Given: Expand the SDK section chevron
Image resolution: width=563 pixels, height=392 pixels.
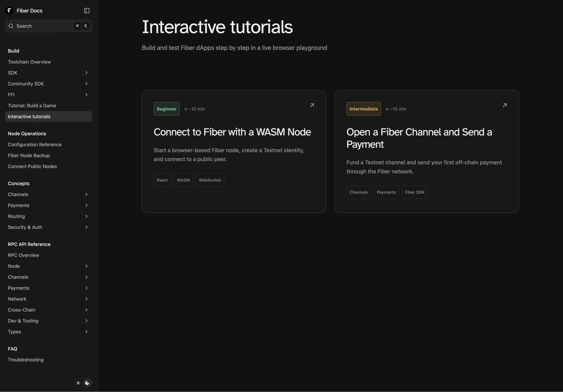Looking at the screenshot, I should pyautogui.click(x=86, y=73).
